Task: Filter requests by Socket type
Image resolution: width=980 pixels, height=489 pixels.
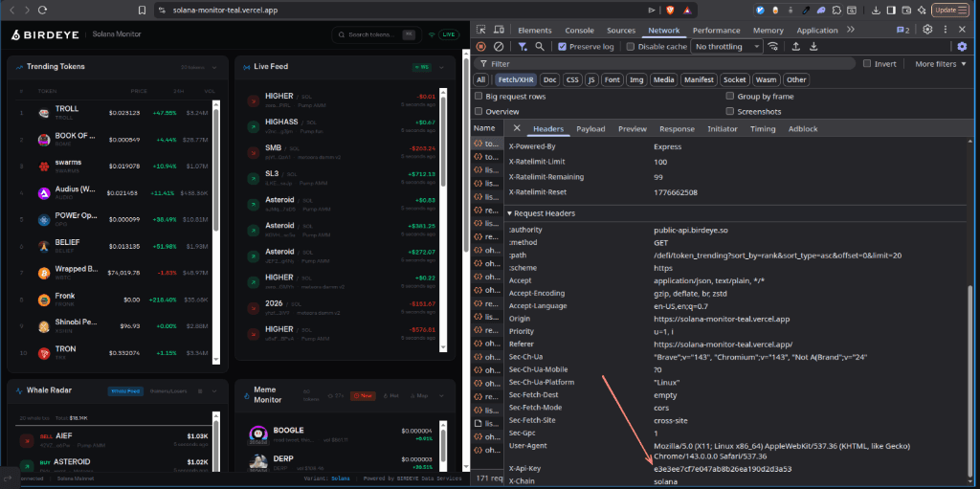Action: pyautogui.click(x=734, y=80)
